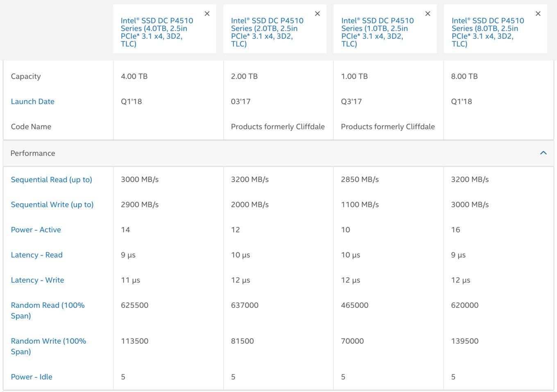This screenshot has height=392, width=557.
Task: Remove the 8.0TB P4510 from comparison
Action: pos(538,14)
